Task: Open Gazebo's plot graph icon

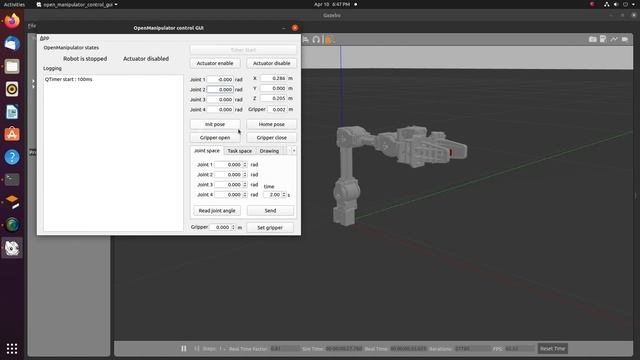Action: click(614, 39)
